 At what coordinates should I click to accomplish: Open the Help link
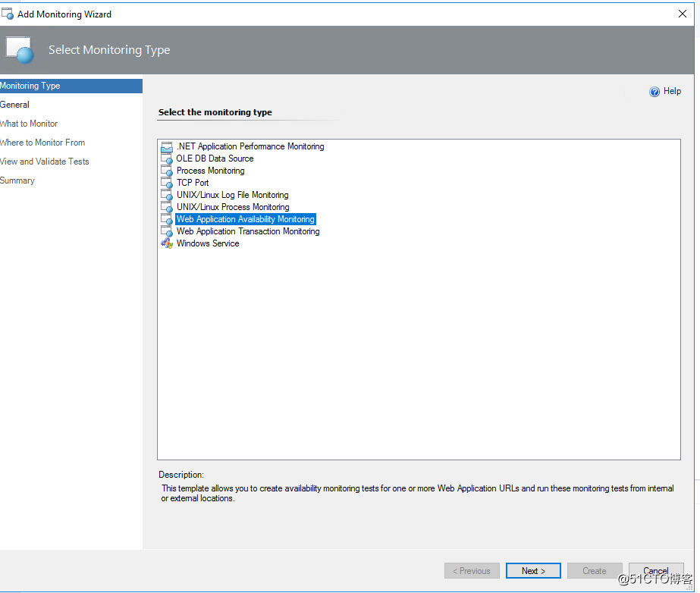point(672,91)
